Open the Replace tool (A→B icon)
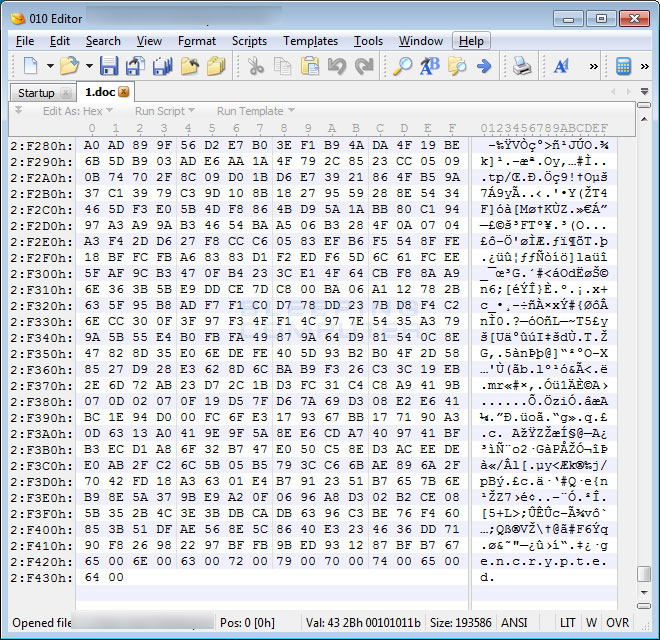The image size is (660, 640). (430, 66)
